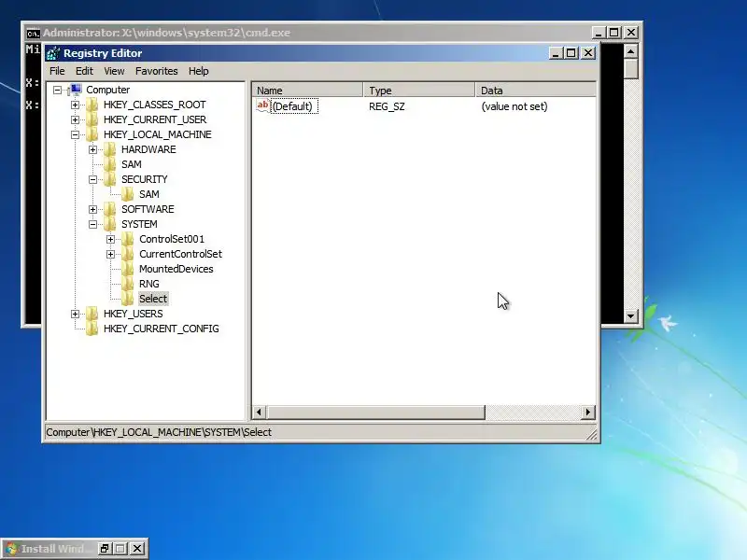Click the HKEY_USERS folder icon
The height and width of the screenshot is (560, 747).
tap(92, 314)
